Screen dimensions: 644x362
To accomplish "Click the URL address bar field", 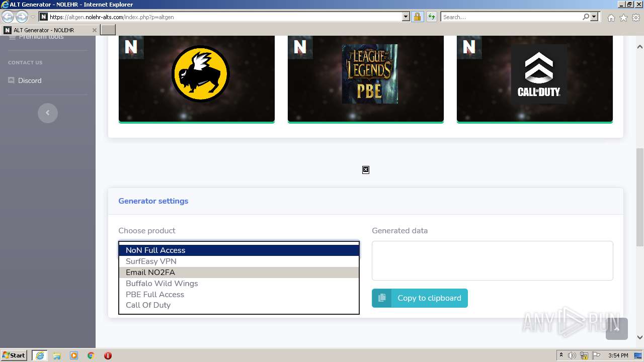I will pyautogui.click(x=225, y=17).
